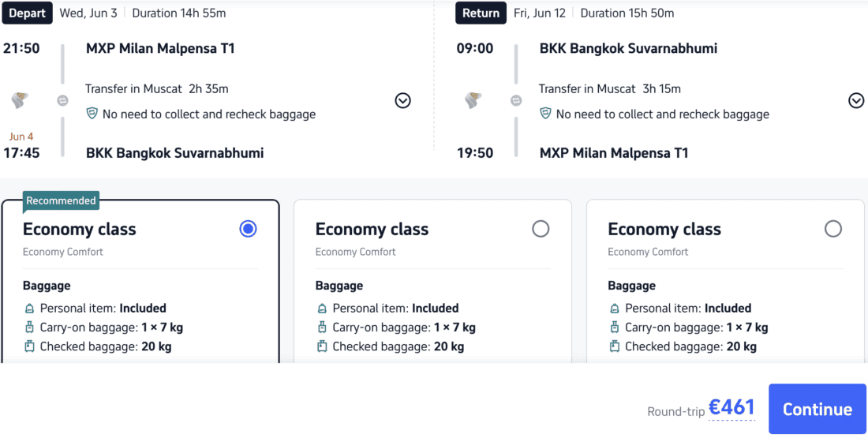Click the return Muscat transfer stopover icon

(516, 101)
